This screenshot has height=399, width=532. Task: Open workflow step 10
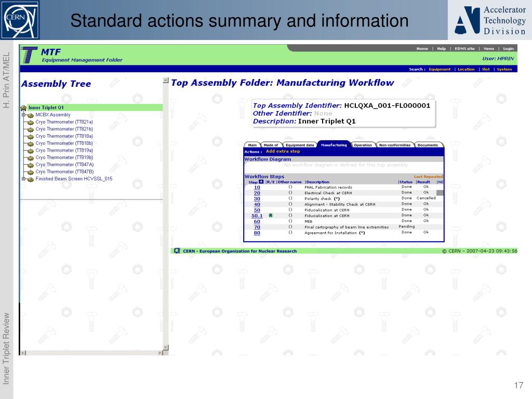pyautogui.click(x=257, y=187)
